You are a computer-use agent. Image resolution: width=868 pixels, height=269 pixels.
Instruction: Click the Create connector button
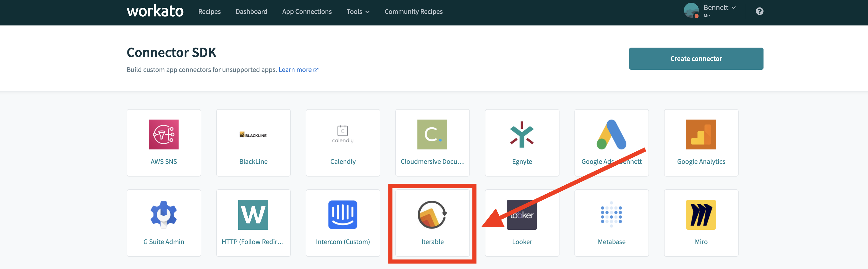[696, 58]
